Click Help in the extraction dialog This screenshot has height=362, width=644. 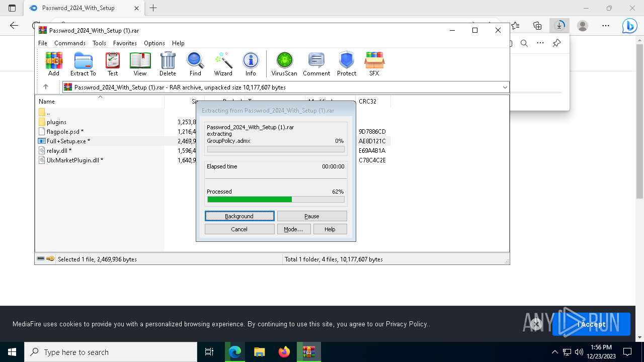[x=330, y=229]
